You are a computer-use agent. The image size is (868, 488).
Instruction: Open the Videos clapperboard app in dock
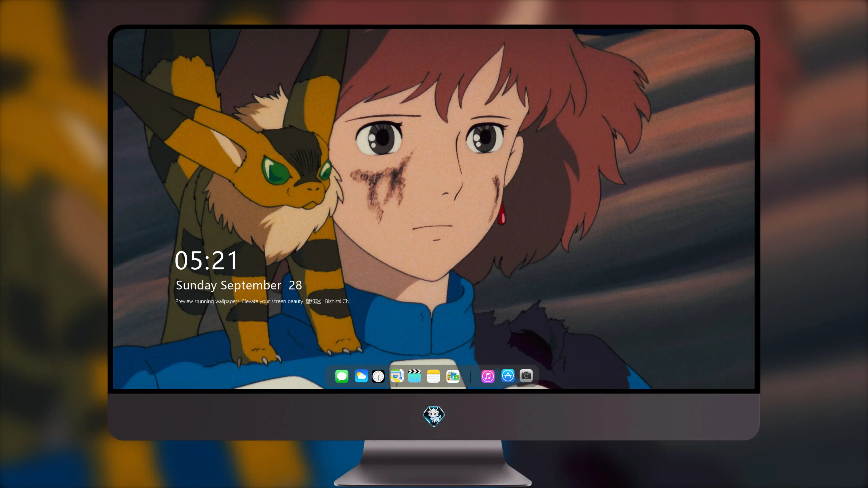point(415,376)
